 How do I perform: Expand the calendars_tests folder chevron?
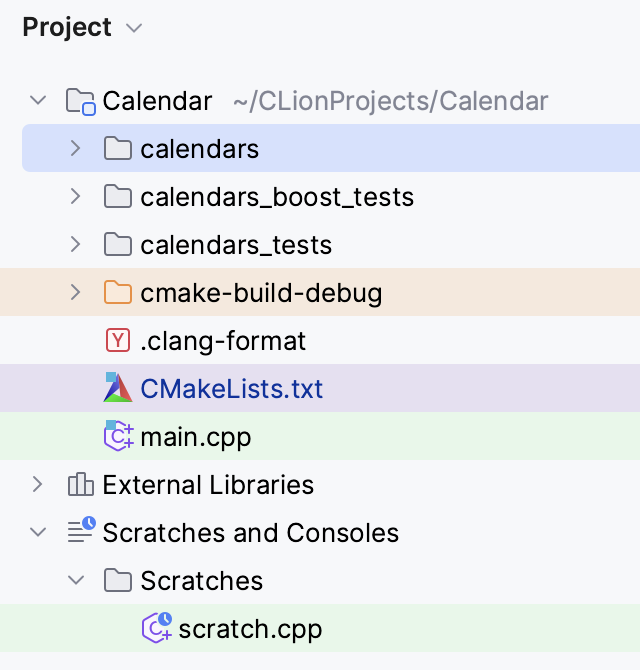[x=76, y=244]
